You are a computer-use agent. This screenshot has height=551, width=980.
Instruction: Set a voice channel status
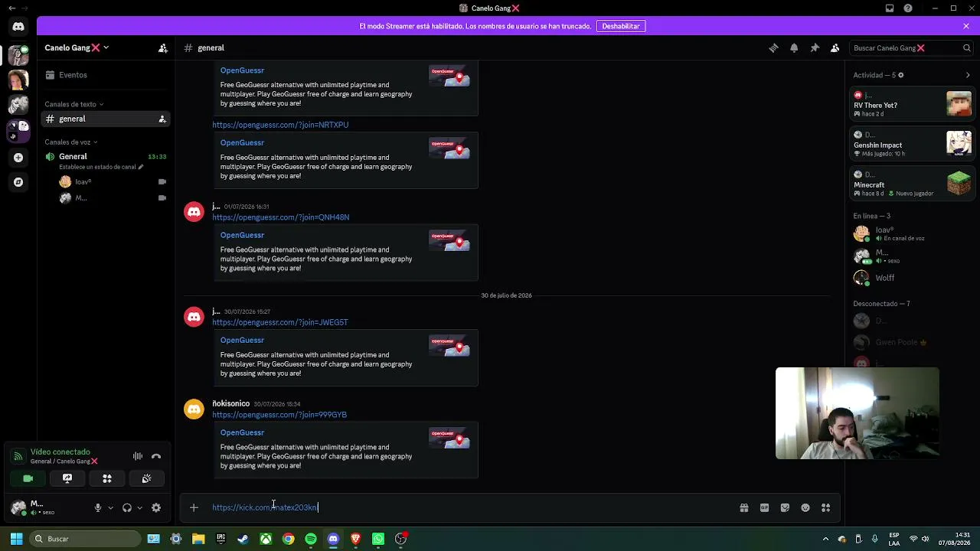[x=101, y=167]
